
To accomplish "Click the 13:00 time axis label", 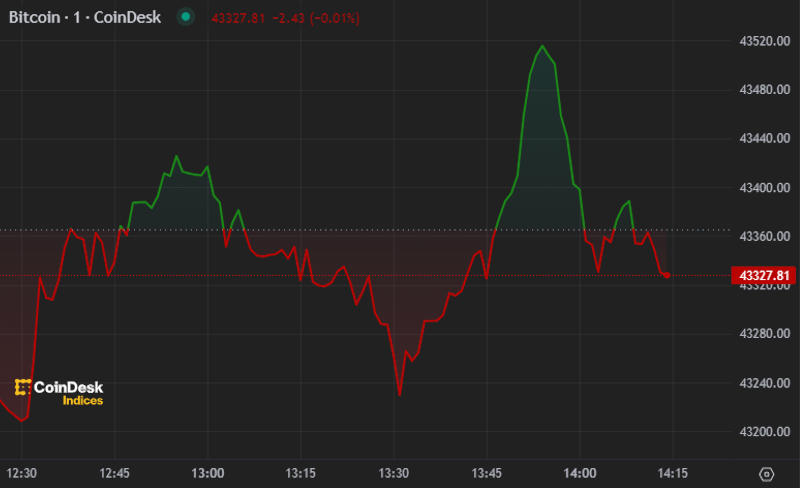I will coord(208,473).
